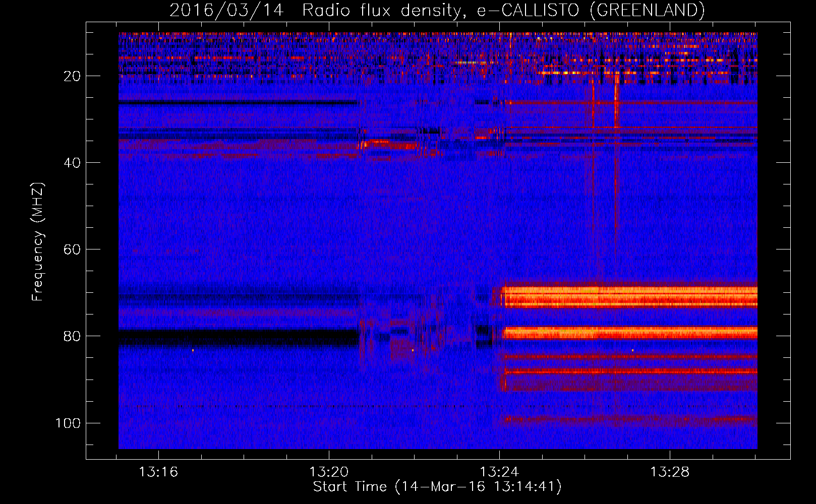Click the Start Time x-axis label
Image resolution: width=816 pixels, height=504 pixels.
pyautogui.click(x=437, y=487)
